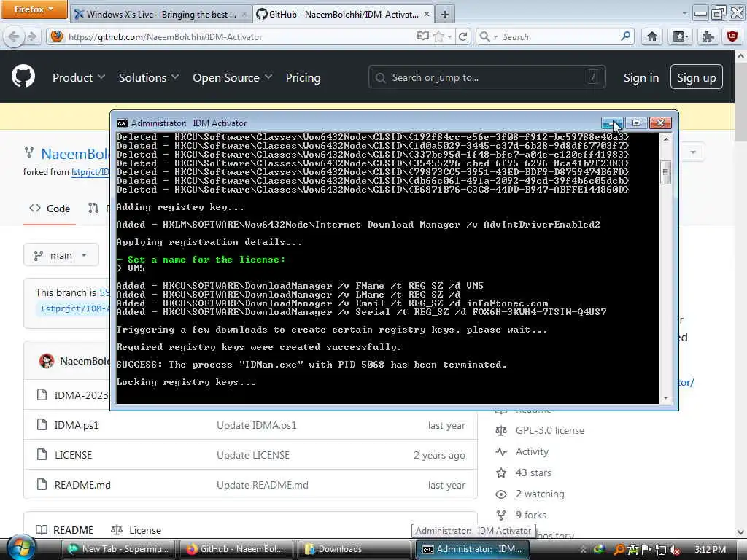
Task: Open the Update LICENSE commit message
Action: click(x=253, y=455)
